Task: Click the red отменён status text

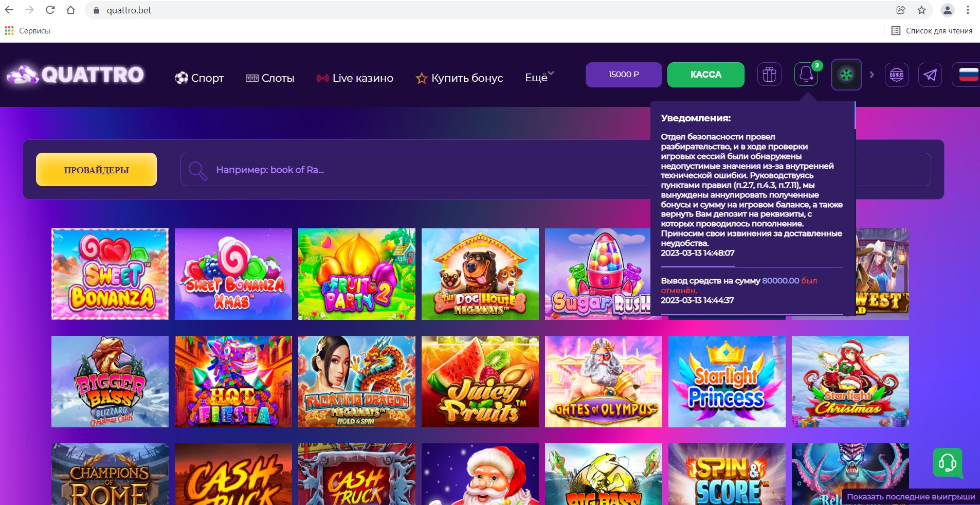Action: [679, 291]
